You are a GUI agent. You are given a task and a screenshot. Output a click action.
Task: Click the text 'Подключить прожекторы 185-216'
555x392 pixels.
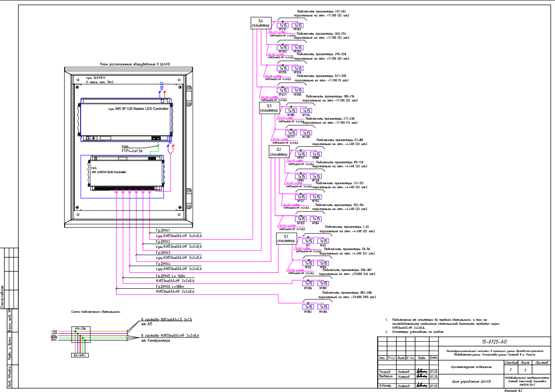(x=330, y=97)
